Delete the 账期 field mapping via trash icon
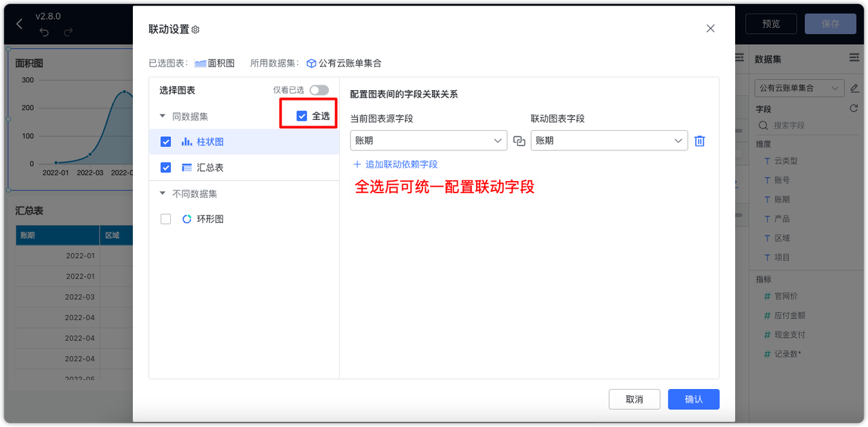Viewport: 868px width, 427px height. pos(699,140)
